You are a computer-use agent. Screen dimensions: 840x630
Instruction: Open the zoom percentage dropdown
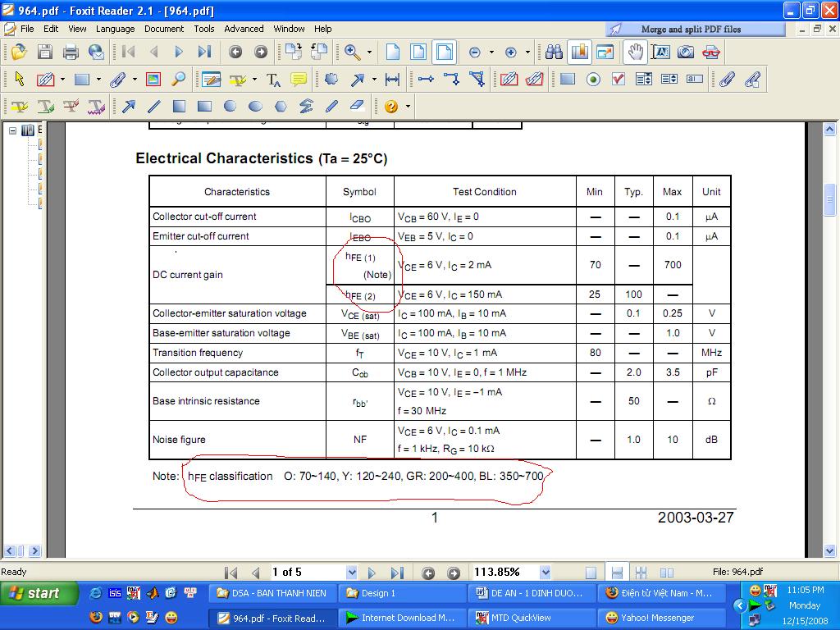click(x=544, y=573)
